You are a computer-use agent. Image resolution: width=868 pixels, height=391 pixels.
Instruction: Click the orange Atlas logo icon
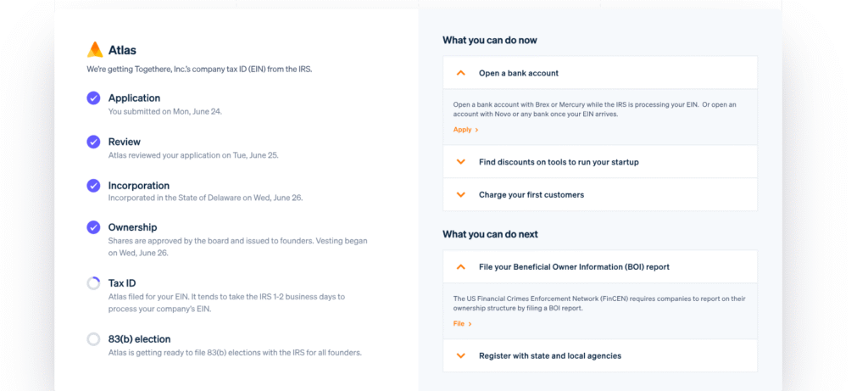click(95, 50)
